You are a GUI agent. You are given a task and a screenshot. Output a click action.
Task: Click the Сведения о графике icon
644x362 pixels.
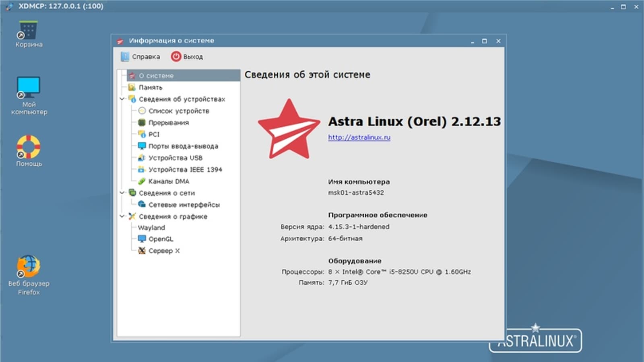point(132,216)
